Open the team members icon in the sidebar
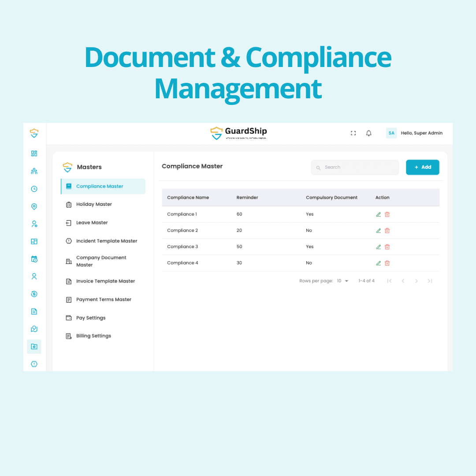This screenshot has width=476, height=476. [x=34, y=171]
